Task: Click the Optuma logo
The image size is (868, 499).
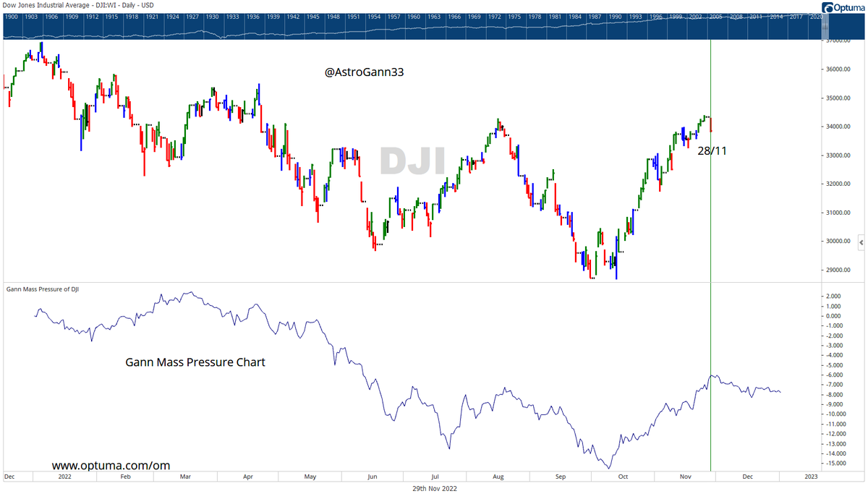Action: (844, 7)
